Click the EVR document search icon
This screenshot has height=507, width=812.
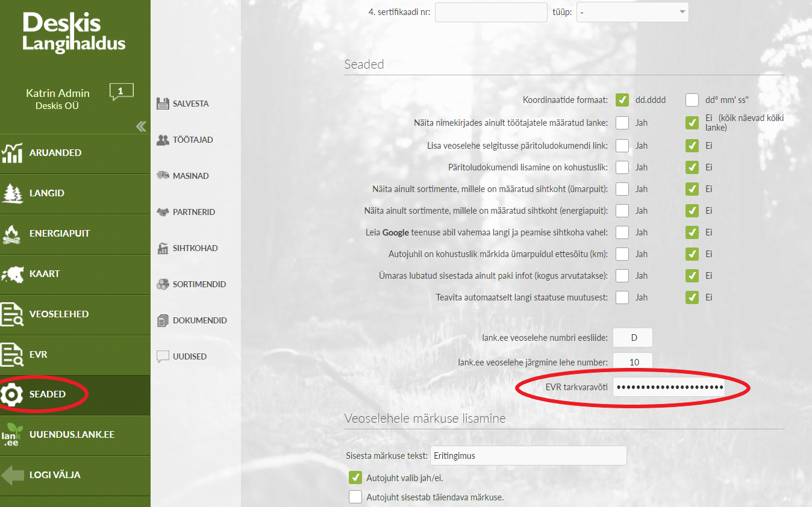12,355
